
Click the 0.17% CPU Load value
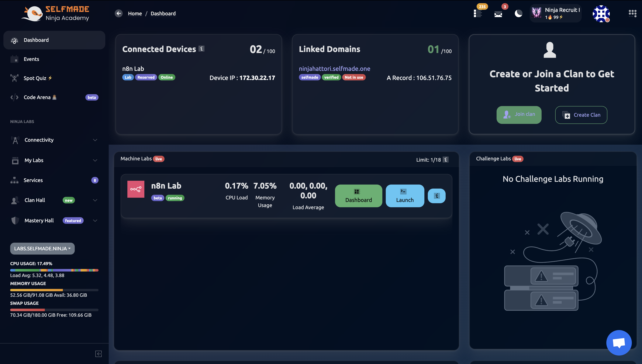[x=237, y=186]
